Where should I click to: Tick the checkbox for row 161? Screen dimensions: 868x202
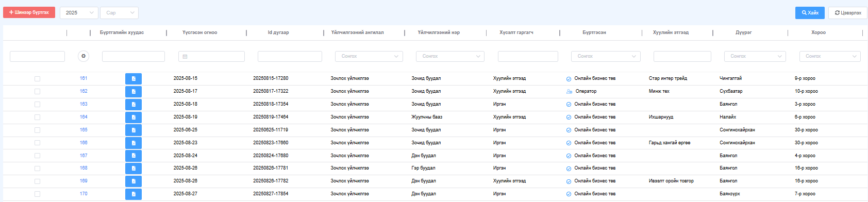(x=37, y=79)
